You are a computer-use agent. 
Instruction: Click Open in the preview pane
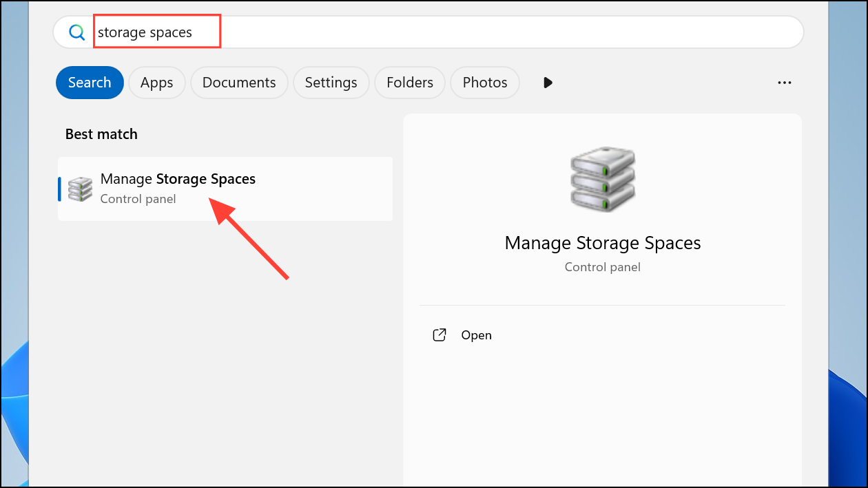(476, 335)
